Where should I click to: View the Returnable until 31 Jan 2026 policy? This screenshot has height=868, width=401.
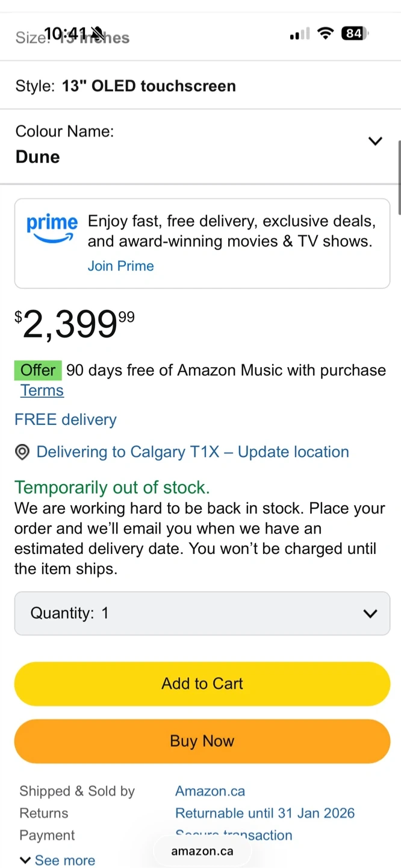pos(265,813)
